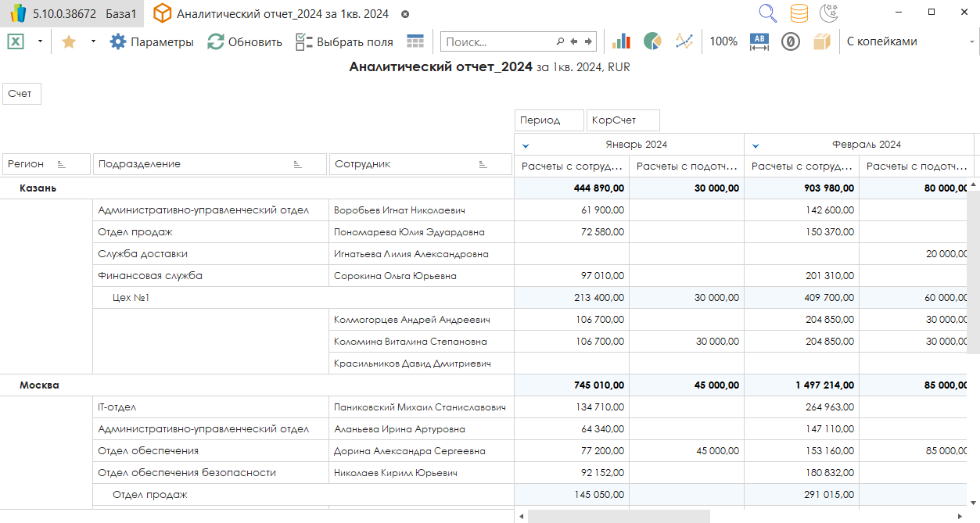Open Параметры settings
Image resolution: width=980 pixels, height=523 pixels.
[x=152, y=42]
